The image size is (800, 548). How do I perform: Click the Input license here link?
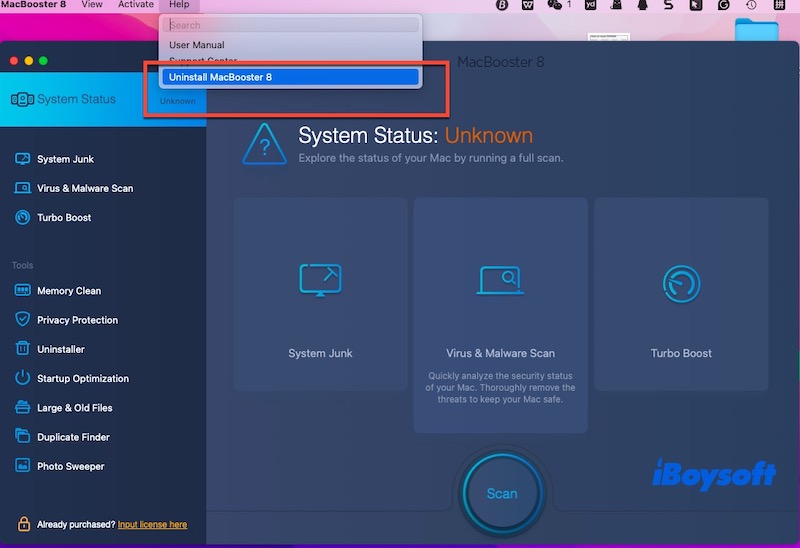(x=152, y=524)
